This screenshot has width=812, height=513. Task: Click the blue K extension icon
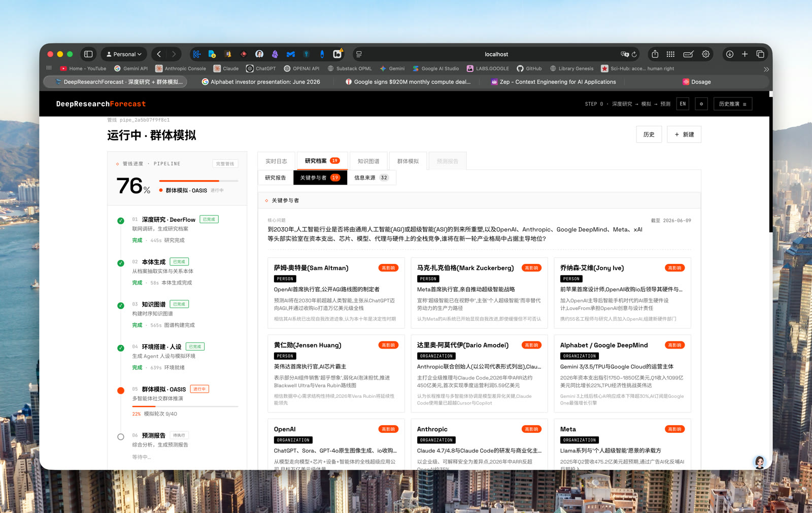[197, 54]
